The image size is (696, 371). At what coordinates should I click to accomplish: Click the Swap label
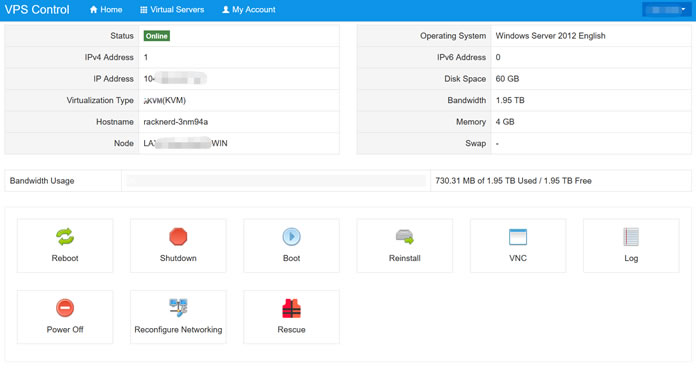click(475, 143)
